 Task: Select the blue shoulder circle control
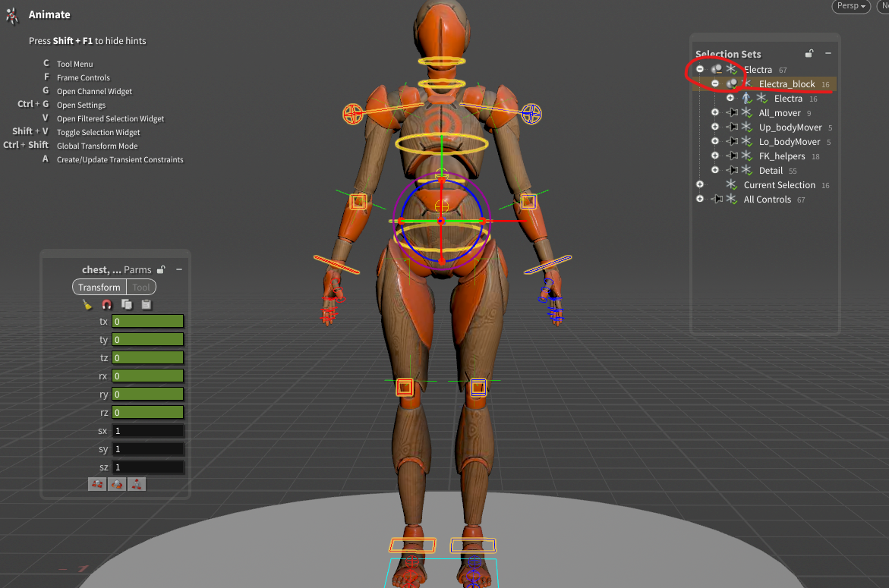pyautogui.click(x=531, y=114)
